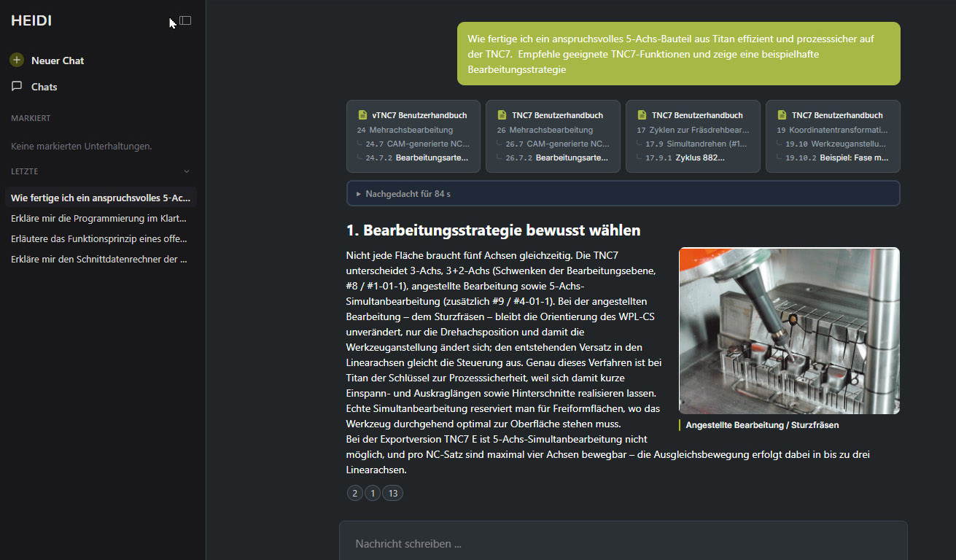This screenshot has width=956, height=560.
Task: Open the Sturzfräsen machining image
Action: (x=789, y=331)
